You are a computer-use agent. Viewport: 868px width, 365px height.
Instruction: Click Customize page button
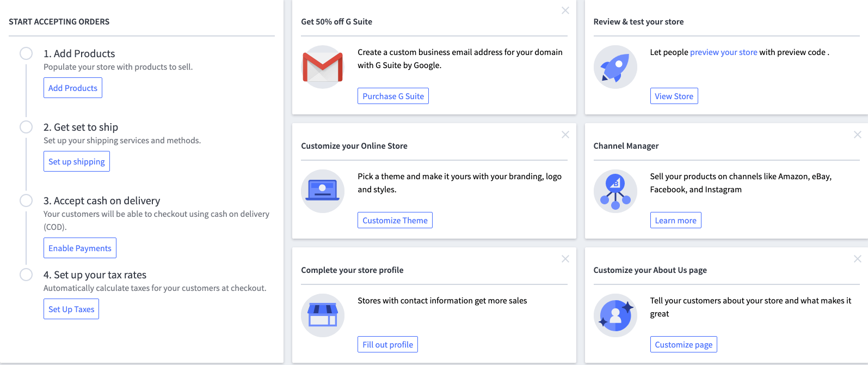coord(684,344)
